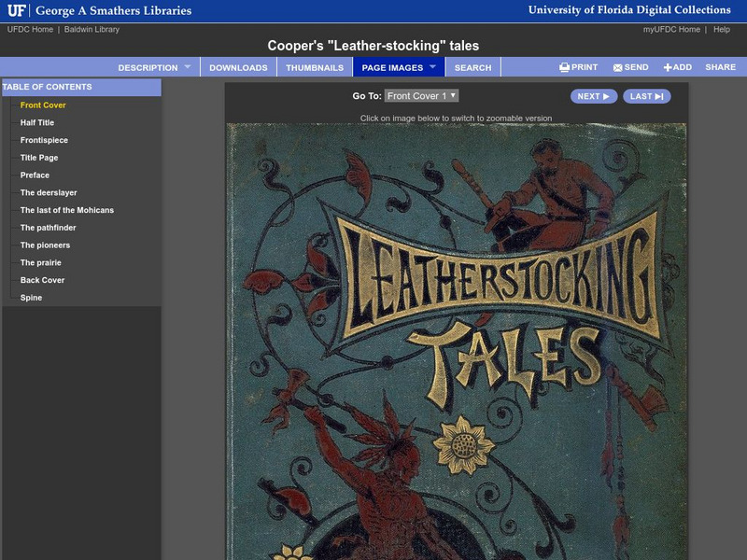The image size is (747, 560).
Task: Open the DESCRIPTION dropdown arrow
Action: click(x=186, y=66)
